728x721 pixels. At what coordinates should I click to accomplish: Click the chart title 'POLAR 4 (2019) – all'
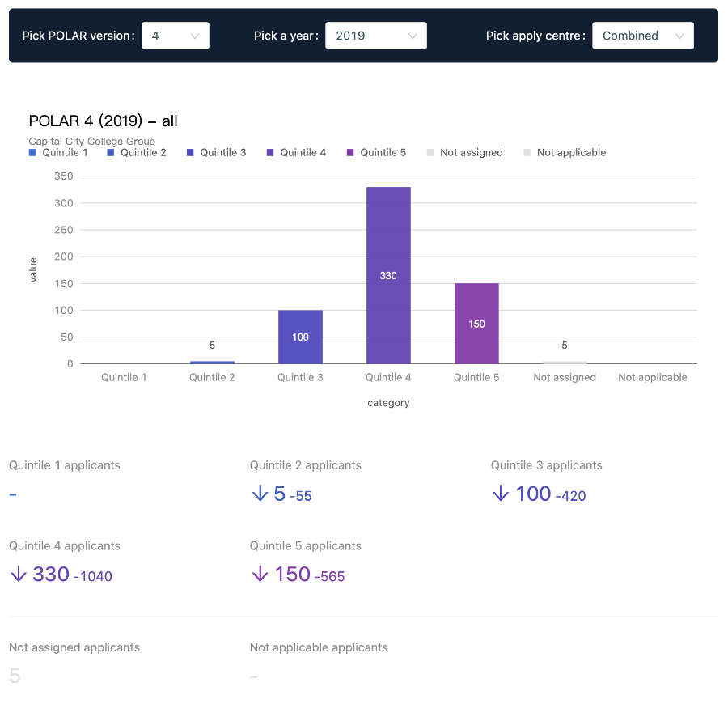(103, 121)
